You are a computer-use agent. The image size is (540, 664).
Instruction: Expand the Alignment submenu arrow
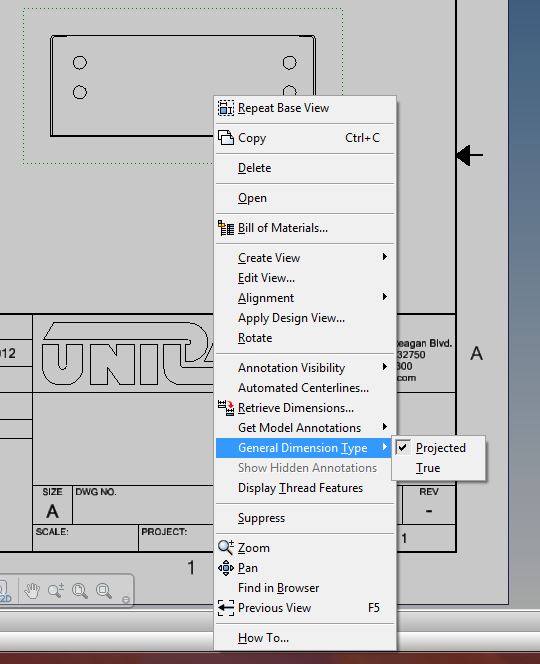385,297
